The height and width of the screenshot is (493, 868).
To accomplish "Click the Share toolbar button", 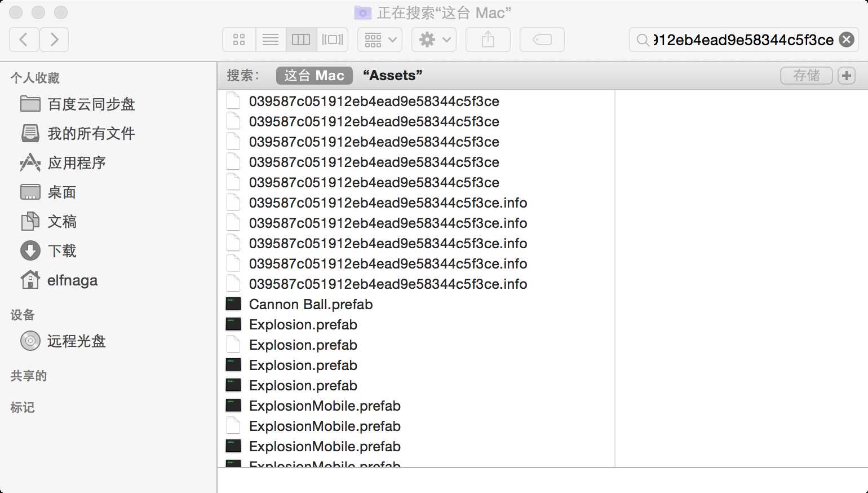I will (x=488, y=39).
